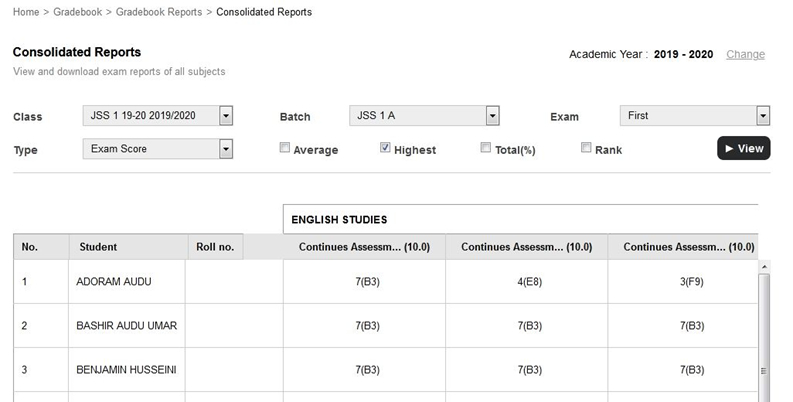This screenshot has height=402, width=793.
Task: Select the BASHIR AUDU UMAR name cell
Action: tap(126, 326)
